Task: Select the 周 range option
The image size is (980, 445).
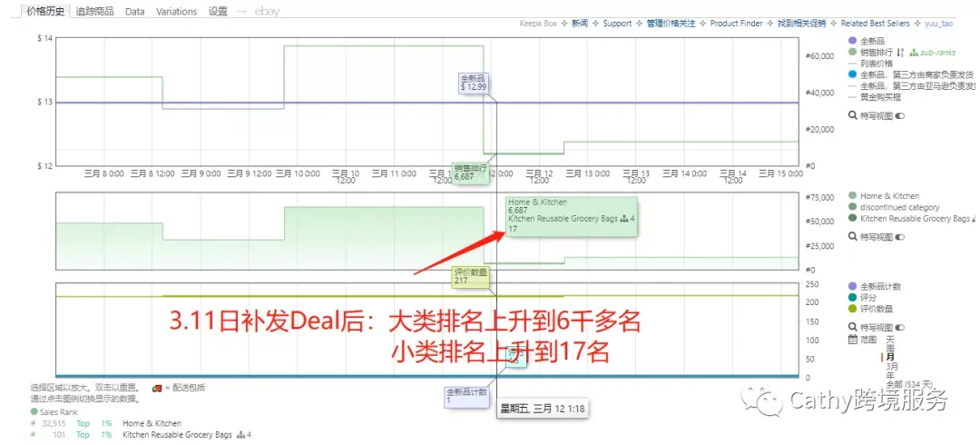Action: coord(890,347)
